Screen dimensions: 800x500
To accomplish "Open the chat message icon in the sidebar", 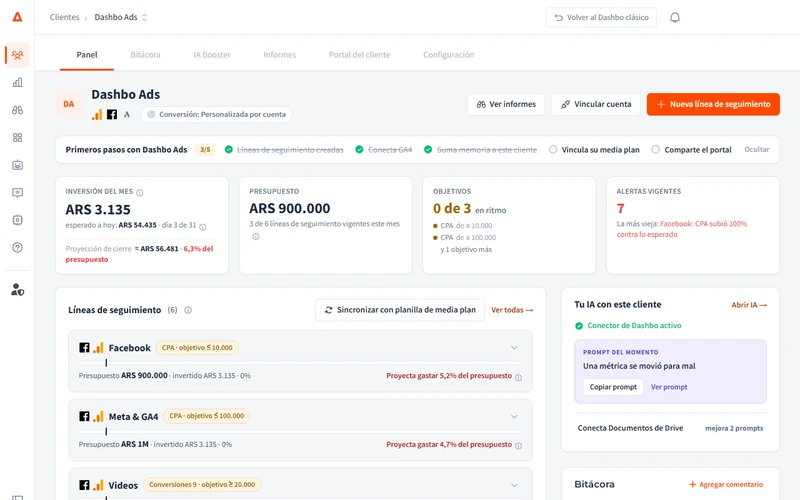I will point(17,193).
